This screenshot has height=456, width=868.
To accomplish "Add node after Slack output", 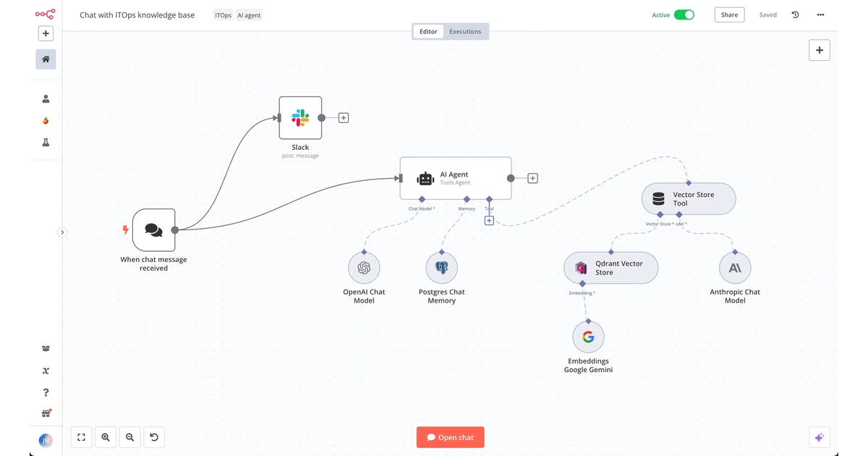I will tap(344, 117).
